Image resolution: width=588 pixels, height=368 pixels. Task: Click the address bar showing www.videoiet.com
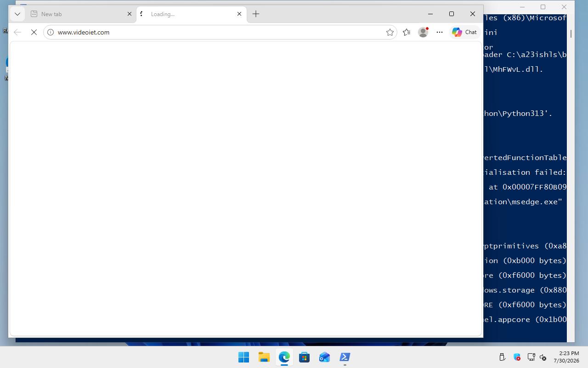click(x=220, y=32)
